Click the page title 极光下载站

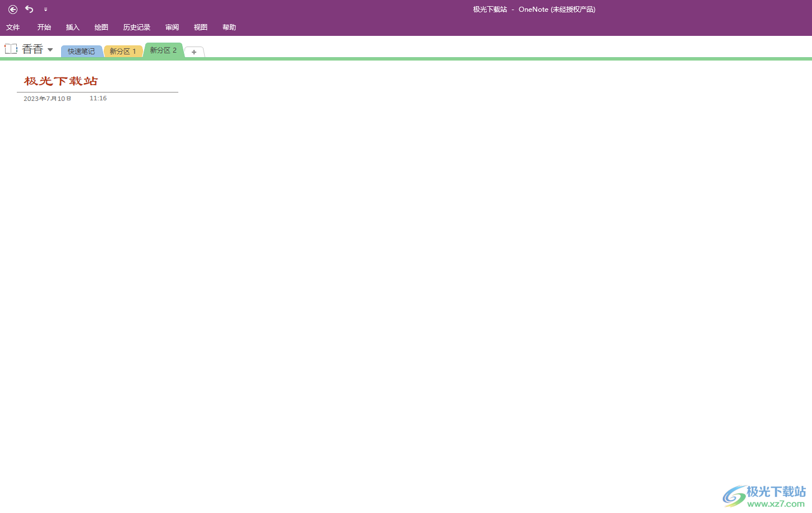61,81
